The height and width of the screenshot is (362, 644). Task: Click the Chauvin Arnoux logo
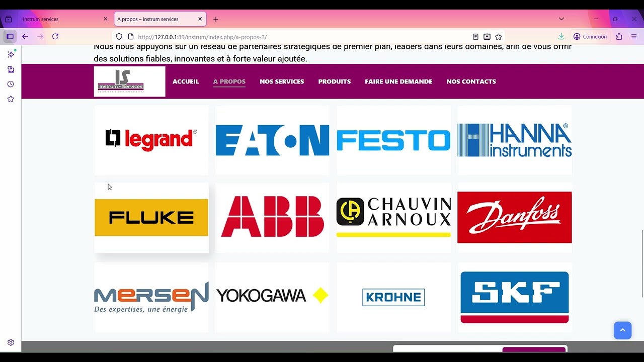[393, 217]
